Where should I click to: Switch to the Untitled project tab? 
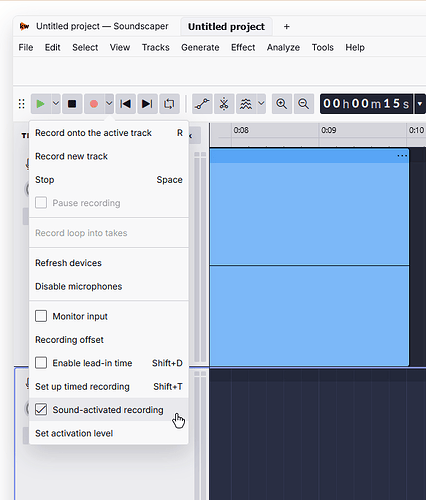226,27
